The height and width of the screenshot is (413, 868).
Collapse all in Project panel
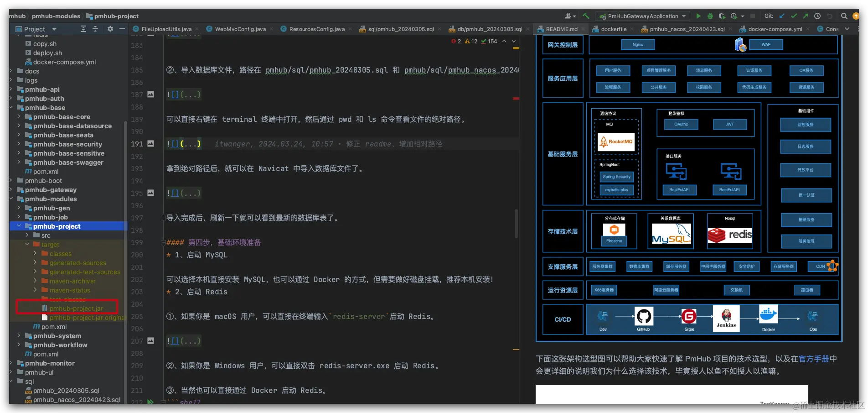pyautogui.click(x=95, y=29)
